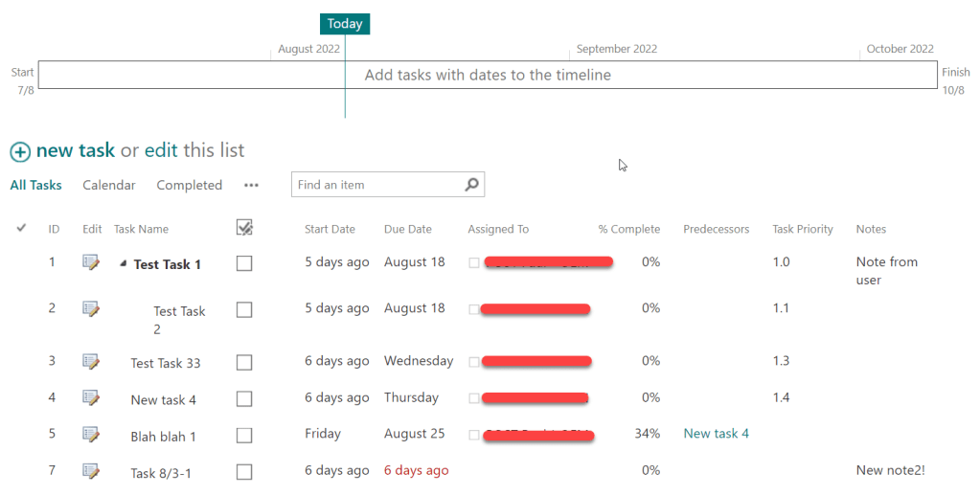Switch to the Completed view

tap(189, 185)
